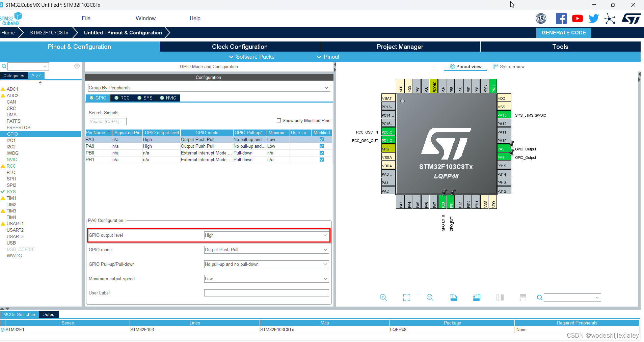Open the File menu
The width and height of the screenshot is (644, 342).
pyautogui.click(x=86, y=18)
